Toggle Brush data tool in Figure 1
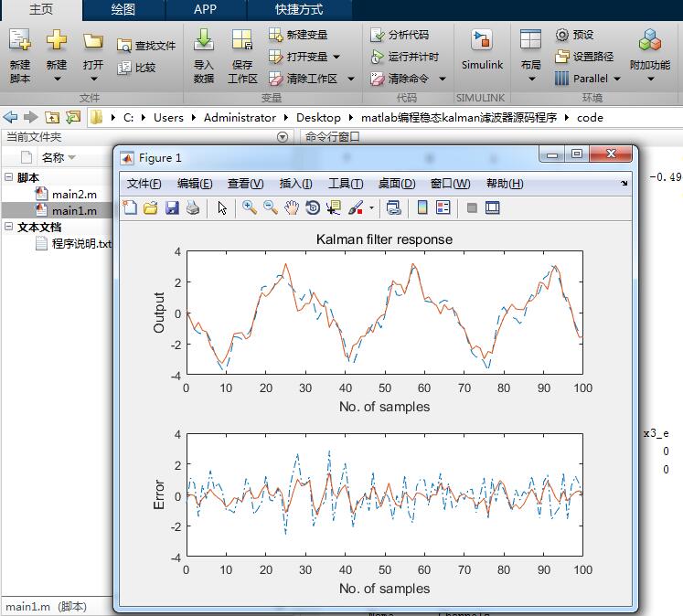 (356, 207)
